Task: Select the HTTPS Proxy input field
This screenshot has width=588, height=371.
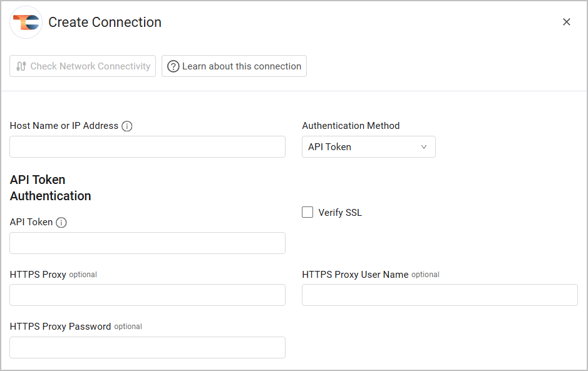Action: [147, 295]
